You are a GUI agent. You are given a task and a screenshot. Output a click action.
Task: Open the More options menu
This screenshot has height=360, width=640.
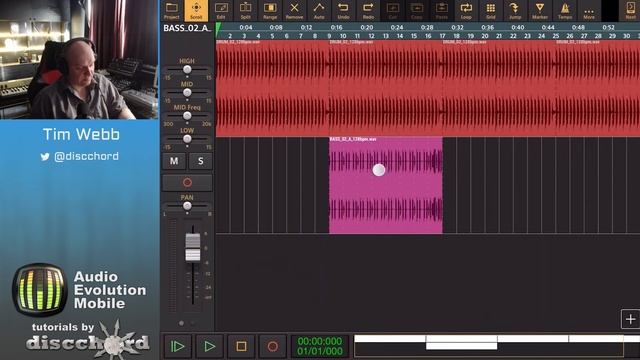coord(589,11)
